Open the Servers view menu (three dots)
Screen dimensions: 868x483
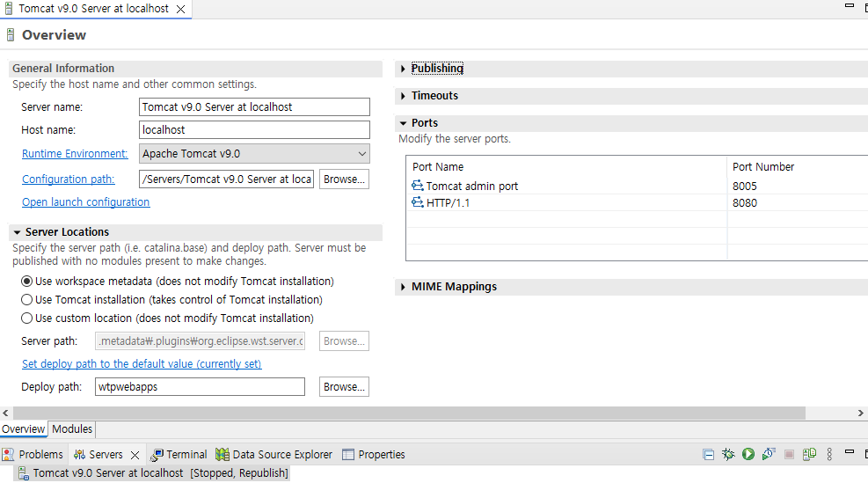(829, 455)
